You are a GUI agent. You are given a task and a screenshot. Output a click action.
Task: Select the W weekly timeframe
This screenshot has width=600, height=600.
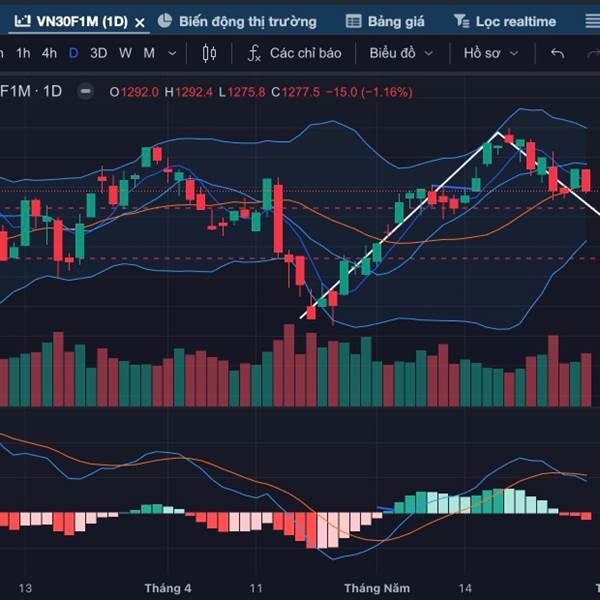pos(125,53)
